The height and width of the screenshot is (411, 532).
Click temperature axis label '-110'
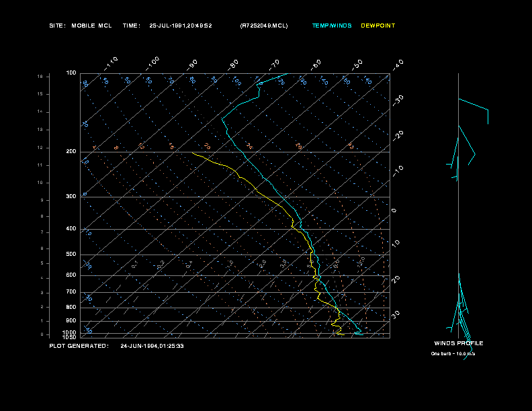(x=111, y=64)
